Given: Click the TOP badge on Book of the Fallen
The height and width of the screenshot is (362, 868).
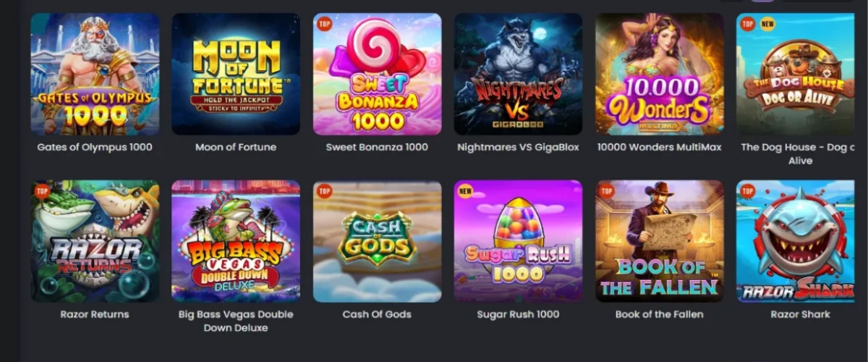Looking at the screenshot, I should click(x=608, y=191).
